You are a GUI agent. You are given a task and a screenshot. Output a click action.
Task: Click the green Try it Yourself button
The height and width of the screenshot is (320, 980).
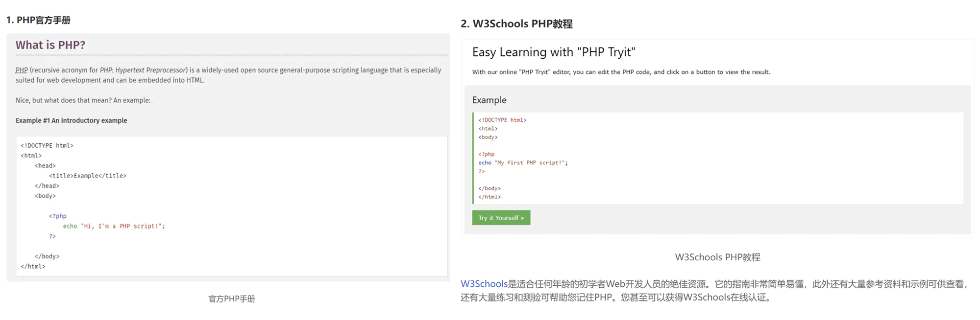501,218
